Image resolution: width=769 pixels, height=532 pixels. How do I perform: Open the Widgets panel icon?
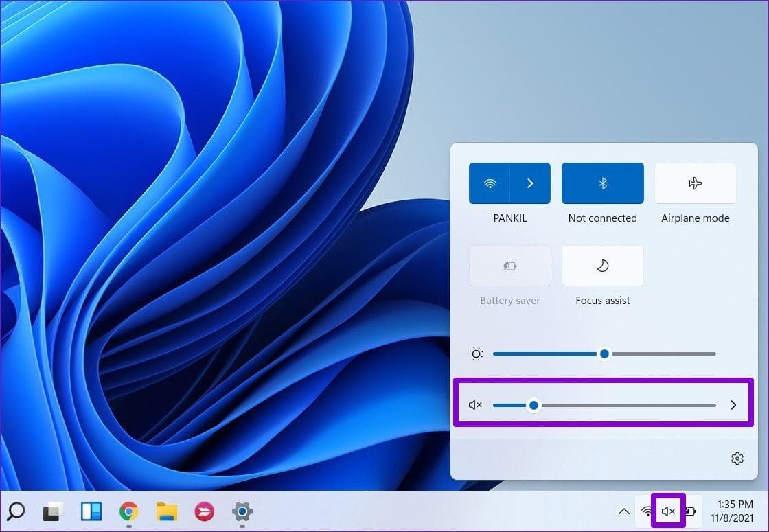pos(91,511)
